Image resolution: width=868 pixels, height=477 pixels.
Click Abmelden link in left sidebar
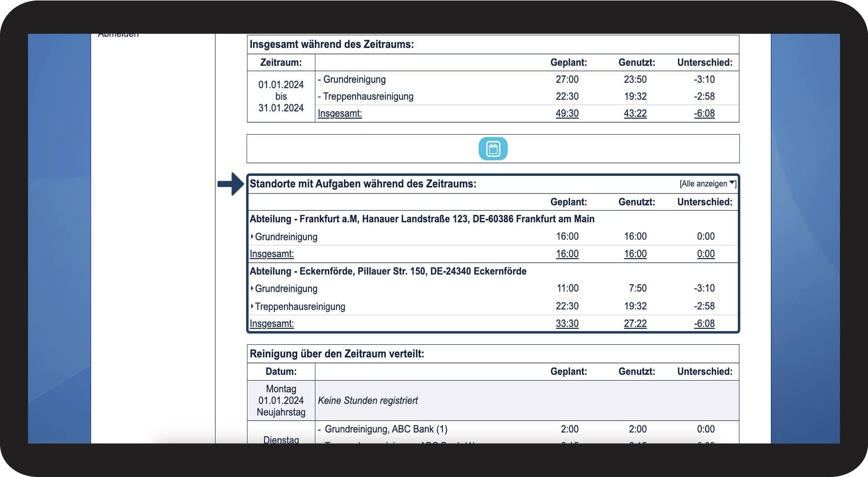tap(118, 35)
